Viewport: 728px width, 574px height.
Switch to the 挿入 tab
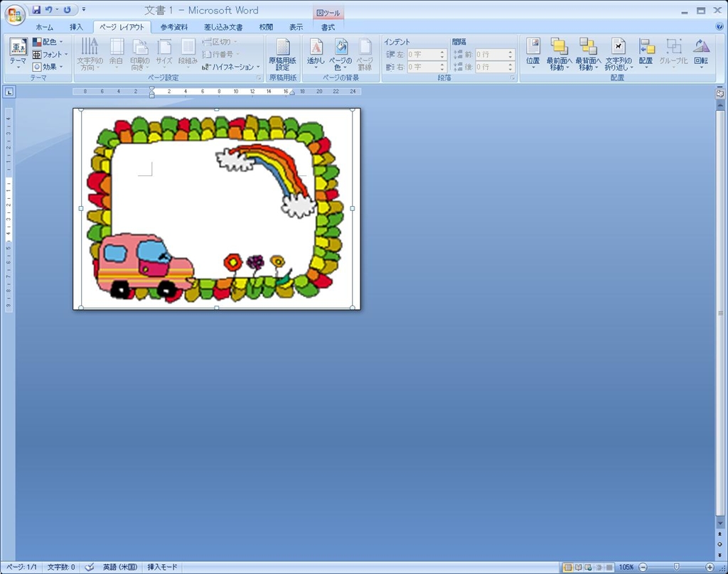(75, 28)
